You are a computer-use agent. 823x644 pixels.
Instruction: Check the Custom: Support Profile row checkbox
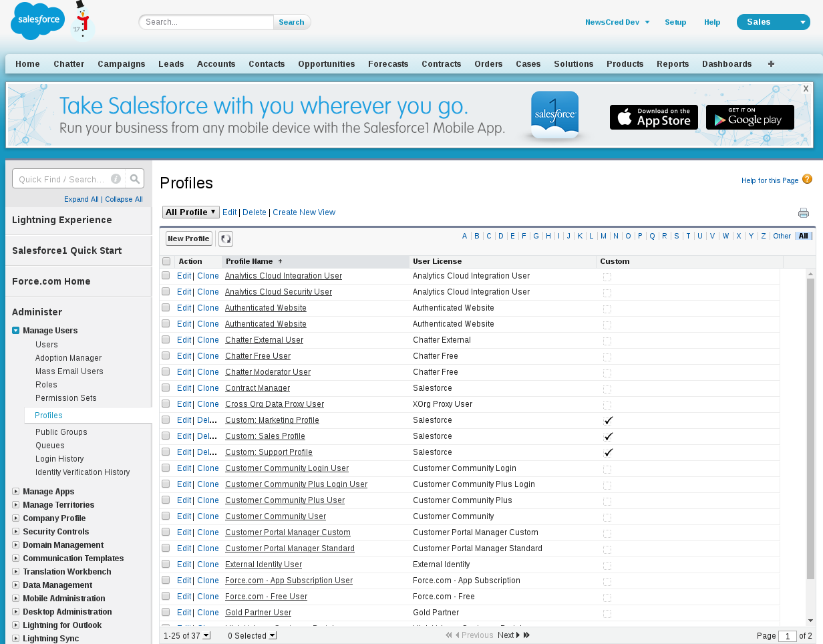click(x=166, y=452)
